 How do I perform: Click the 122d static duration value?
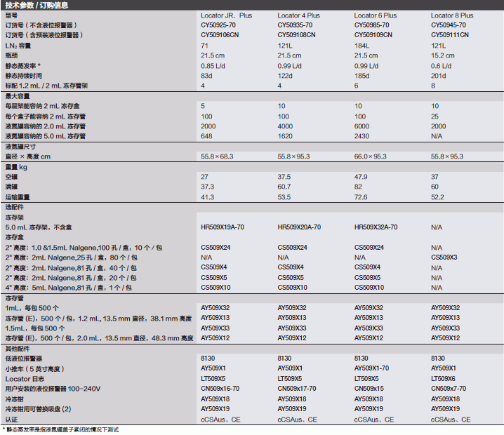point(285,76)
